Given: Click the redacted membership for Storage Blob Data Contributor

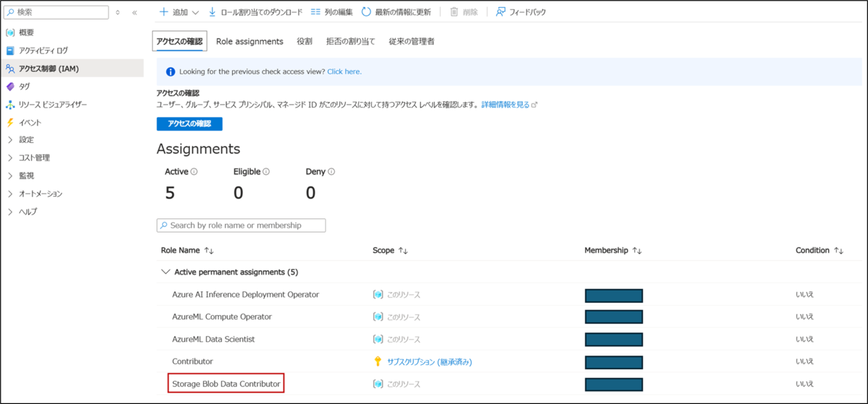Looking at the screenshot, I should pos(614,384).
